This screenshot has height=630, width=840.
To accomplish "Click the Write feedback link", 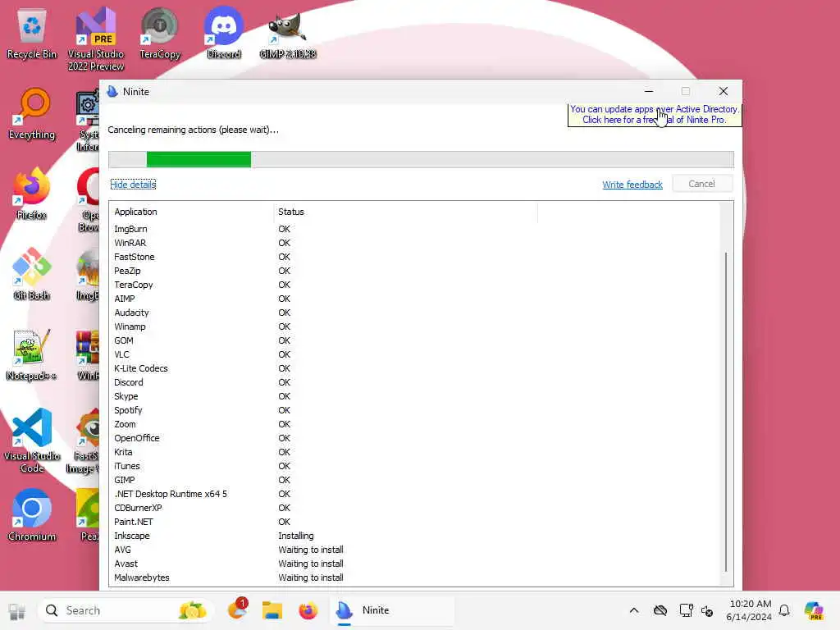I will click(x=632, y=185).
